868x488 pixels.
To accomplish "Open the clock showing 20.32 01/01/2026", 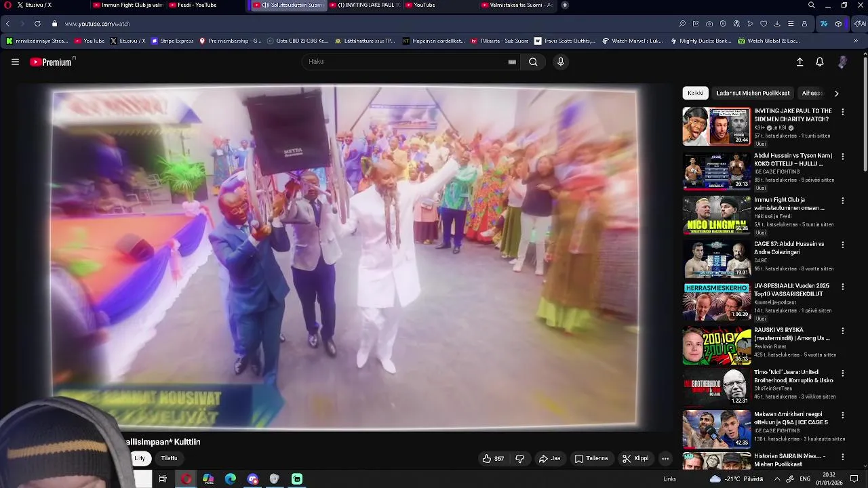I will 829,479.
